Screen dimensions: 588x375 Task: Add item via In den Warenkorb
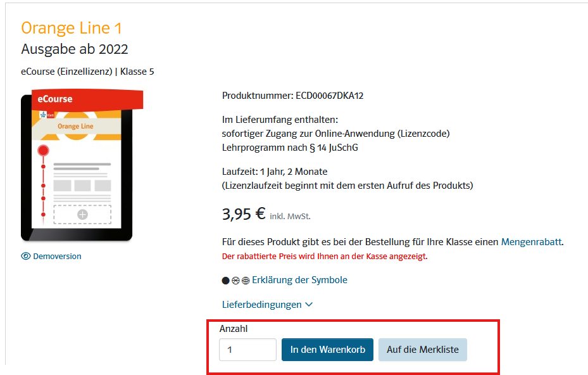(327, 350)
